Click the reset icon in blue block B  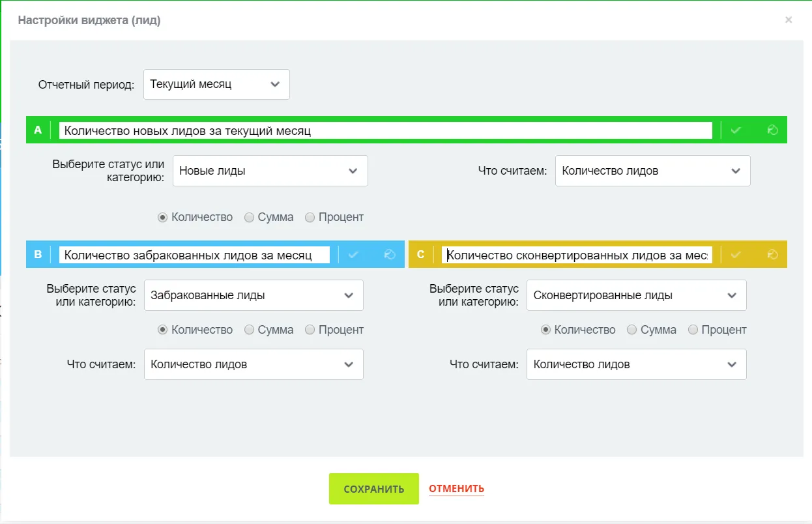point(390,255)
